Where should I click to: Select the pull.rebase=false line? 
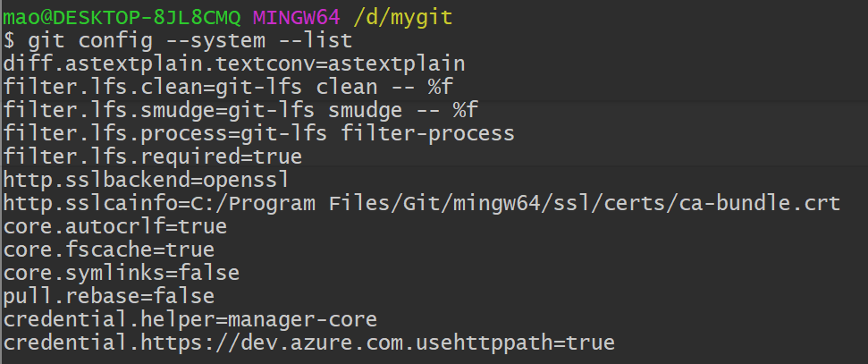pyautogui.click(x=109, y=296)
